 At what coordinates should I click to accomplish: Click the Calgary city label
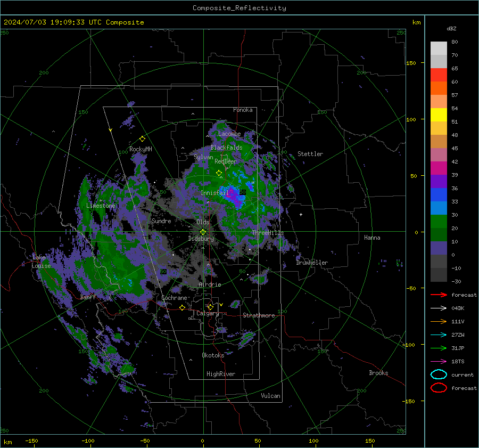[208, 313]
